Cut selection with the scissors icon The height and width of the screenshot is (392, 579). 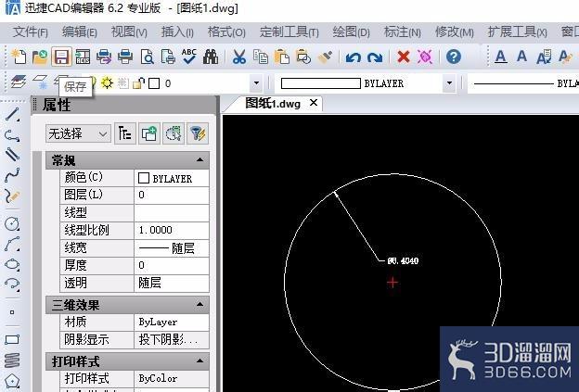(x=238, y=57)
